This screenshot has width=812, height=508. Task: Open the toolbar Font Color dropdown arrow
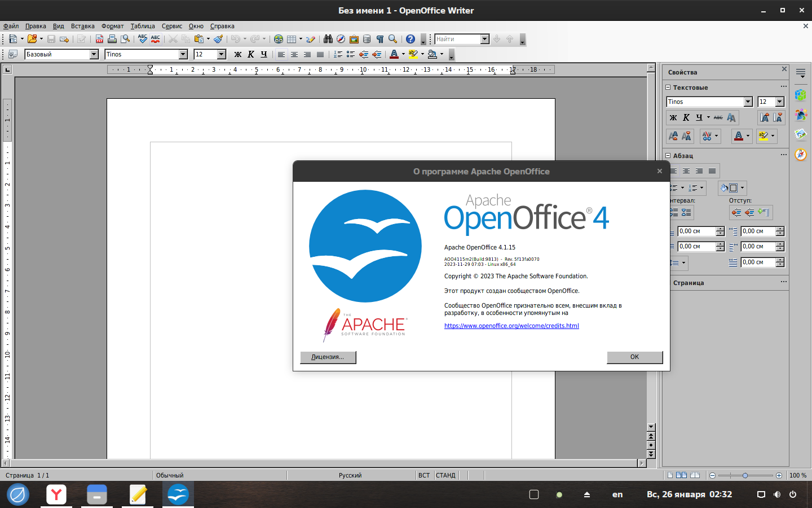[x=403, y=54]
